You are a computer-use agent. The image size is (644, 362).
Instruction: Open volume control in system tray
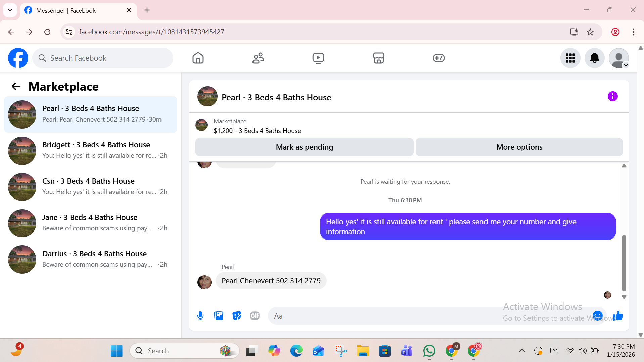pos(582,351)
